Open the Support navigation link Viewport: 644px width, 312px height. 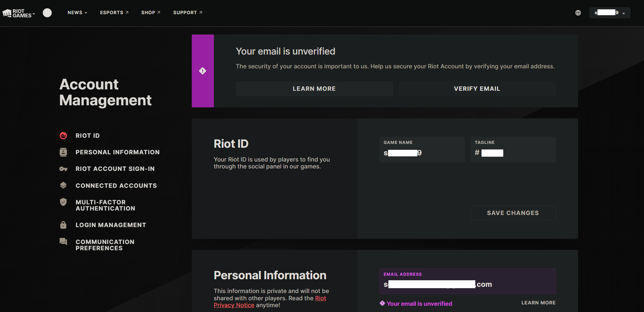click(x=188, y=13)
